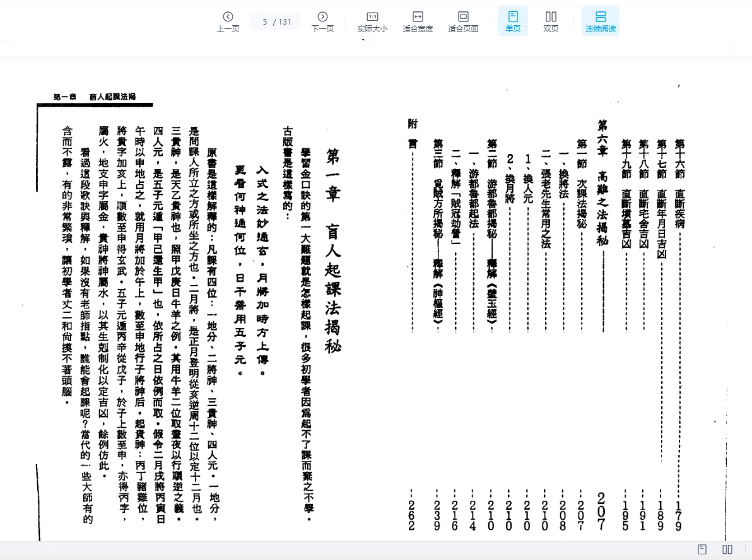The width and height of the screenshot is (752, 560).
Task: Click page header 第一章 盲人起課法揭秘
Action: pos(95,97)
